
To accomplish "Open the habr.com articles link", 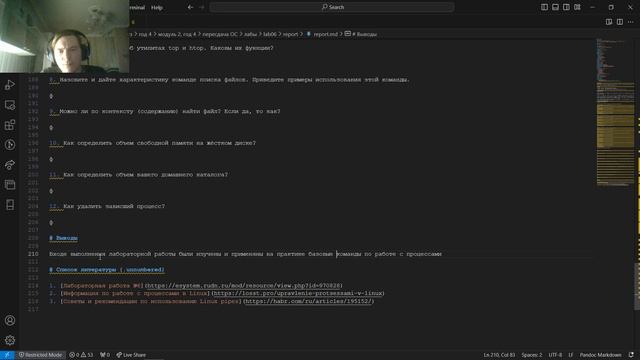I will (308, 301).
